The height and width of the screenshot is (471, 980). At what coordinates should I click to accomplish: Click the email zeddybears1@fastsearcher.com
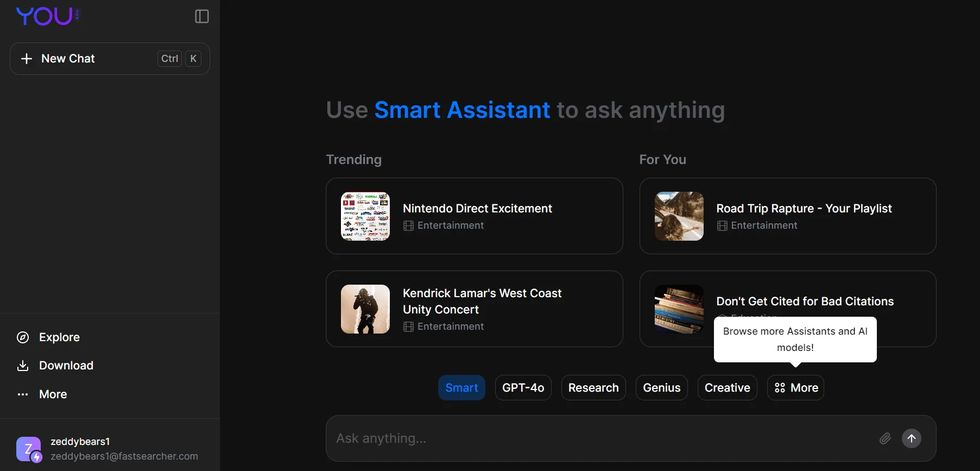click(x=124, y=456)
